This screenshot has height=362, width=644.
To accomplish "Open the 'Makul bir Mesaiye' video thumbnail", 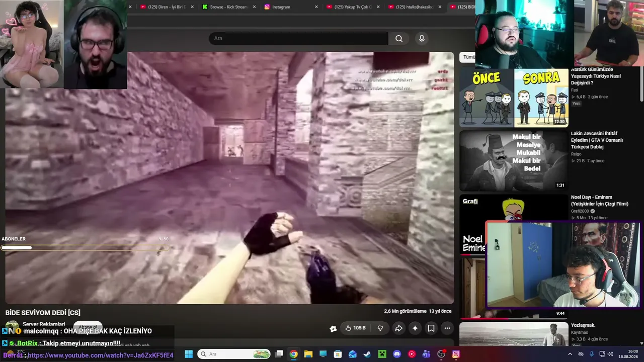I will [514, 160].
